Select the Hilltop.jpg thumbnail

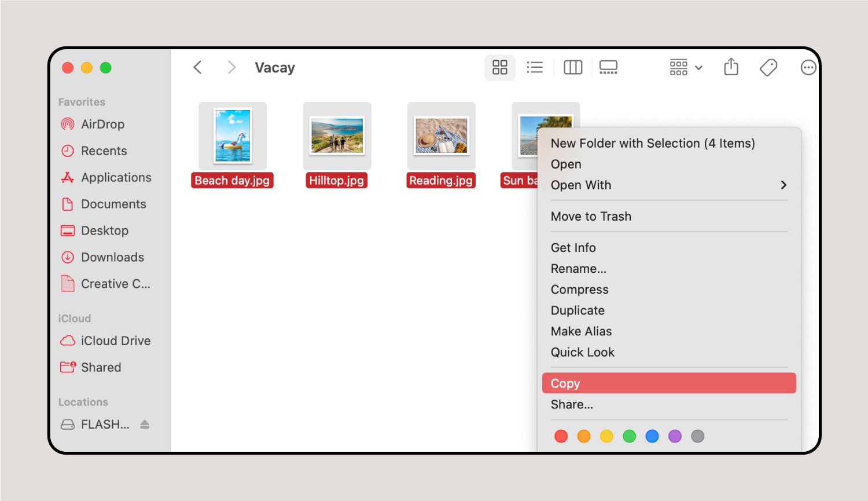coord(337,136)
